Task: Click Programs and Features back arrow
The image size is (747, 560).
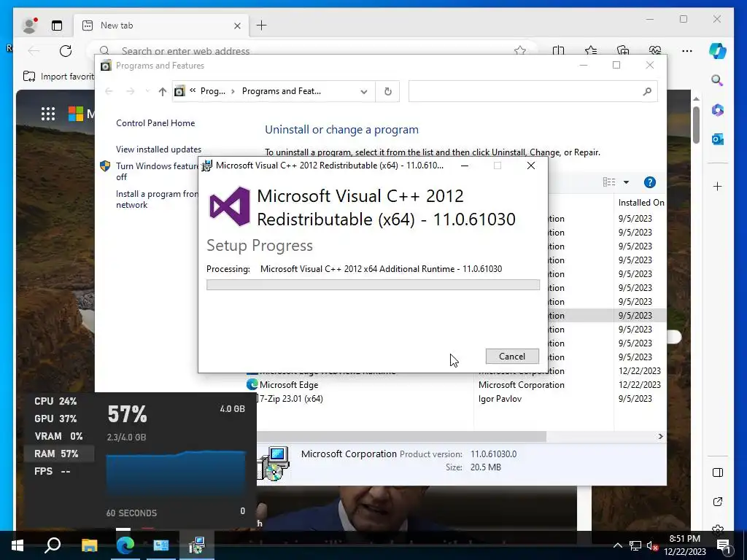Action: (109, 91)
